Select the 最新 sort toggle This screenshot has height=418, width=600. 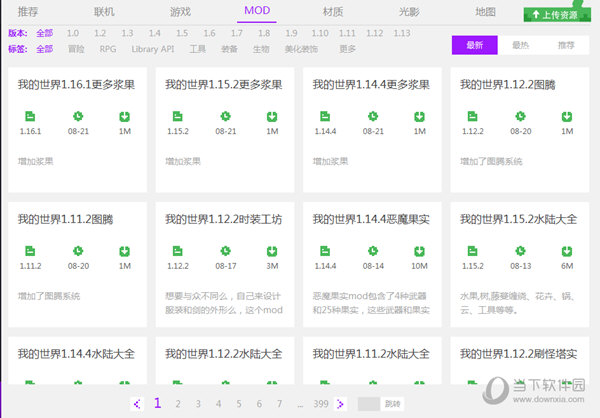(474, 46)
